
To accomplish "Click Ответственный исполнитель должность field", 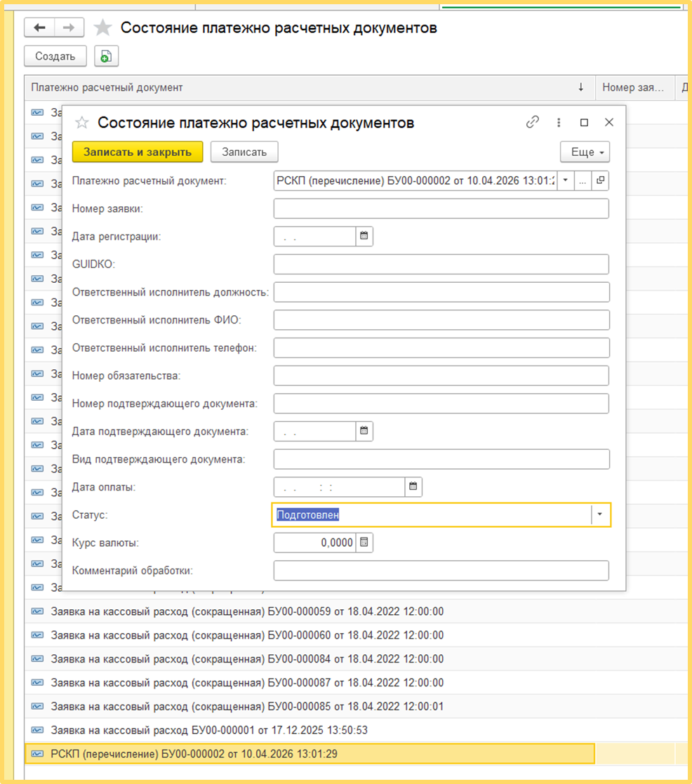I will pos(441,292).
